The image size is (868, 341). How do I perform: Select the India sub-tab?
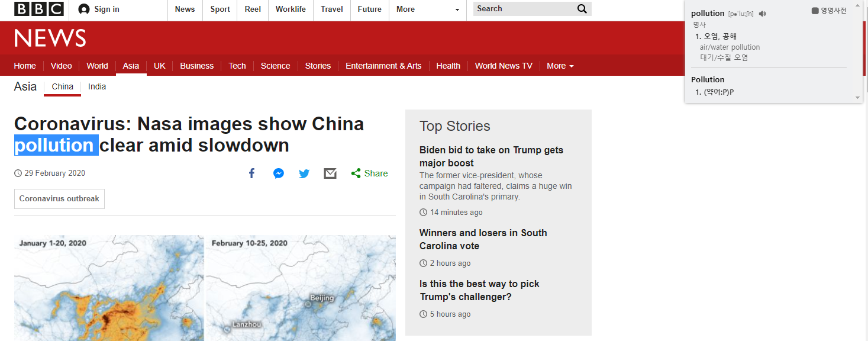click(x=97, y=86)
